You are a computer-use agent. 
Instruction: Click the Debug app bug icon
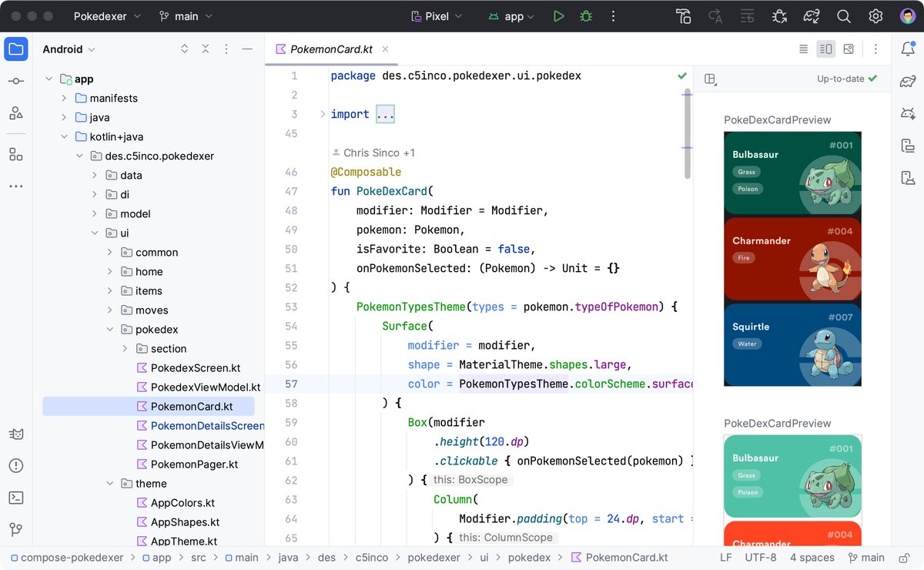pyautogui.click(x=586, y=16)
